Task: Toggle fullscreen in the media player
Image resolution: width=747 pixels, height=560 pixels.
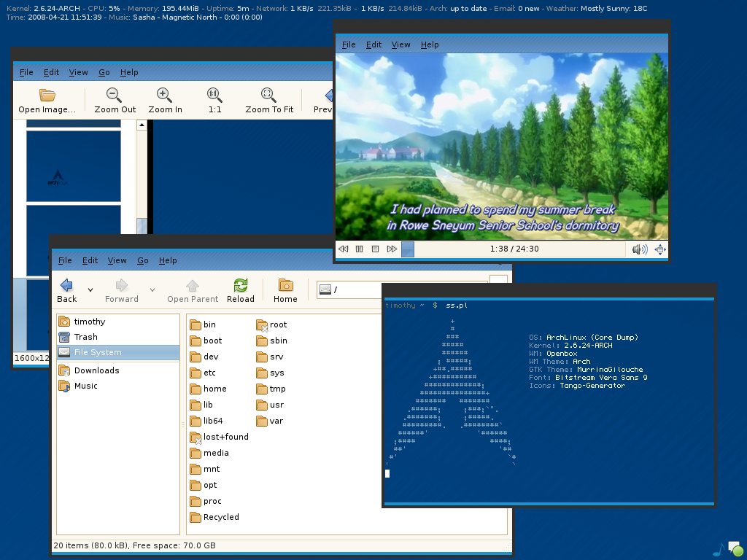Action: point(659,249)
